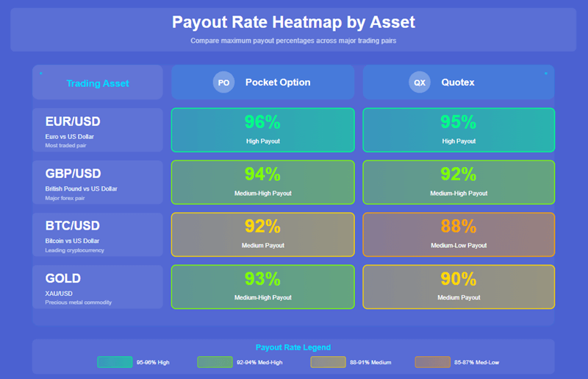
Task: Open the 94% Pocket Option GBP/USD cell
Action: tap(263, 183)
